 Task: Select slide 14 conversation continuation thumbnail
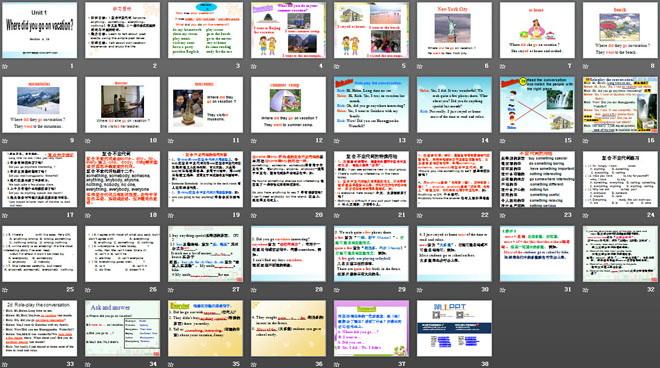454,105
